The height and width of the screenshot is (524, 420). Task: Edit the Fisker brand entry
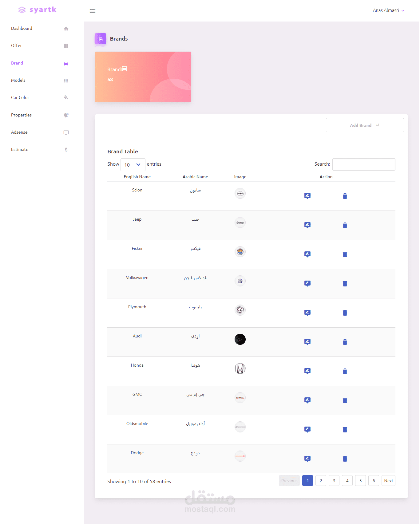[307, 254]
